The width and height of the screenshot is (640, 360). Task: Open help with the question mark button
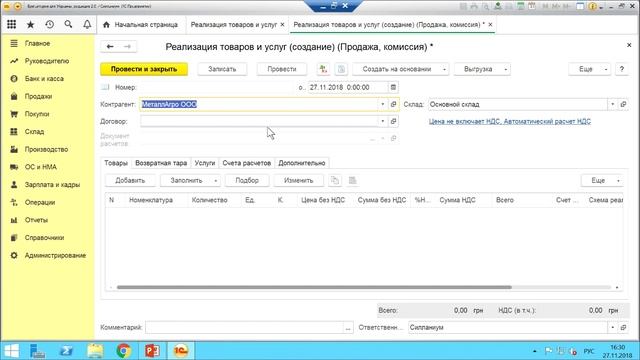pyautogui.click(x=622, y=69)
